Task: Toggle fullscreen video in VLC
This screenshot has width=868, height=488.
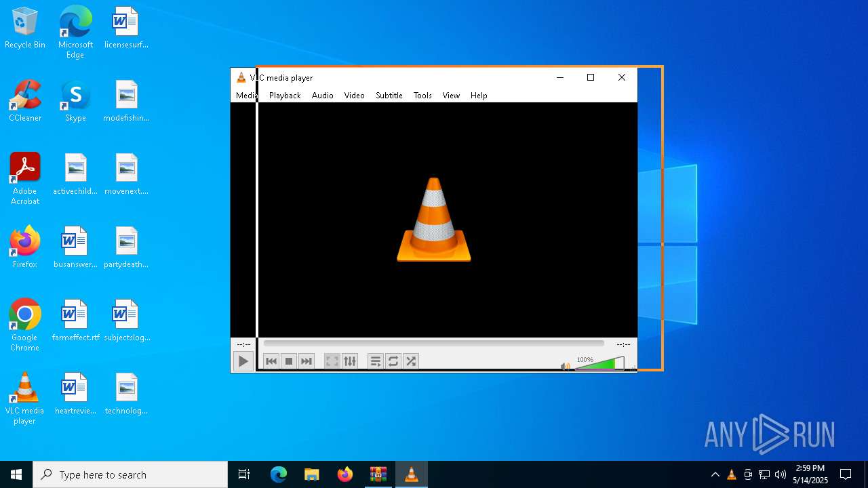Action: [x=332, y=361]
